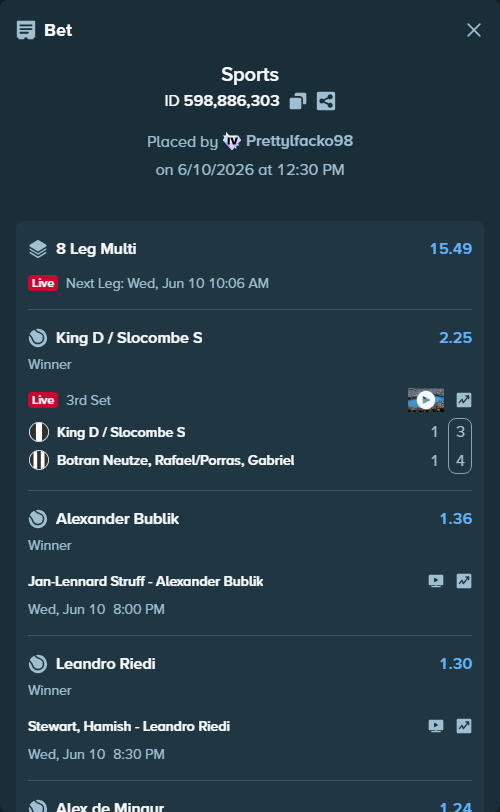
Task: Open stats chart for Stewart - Riedi match
Action: click(x=464, y=726)
